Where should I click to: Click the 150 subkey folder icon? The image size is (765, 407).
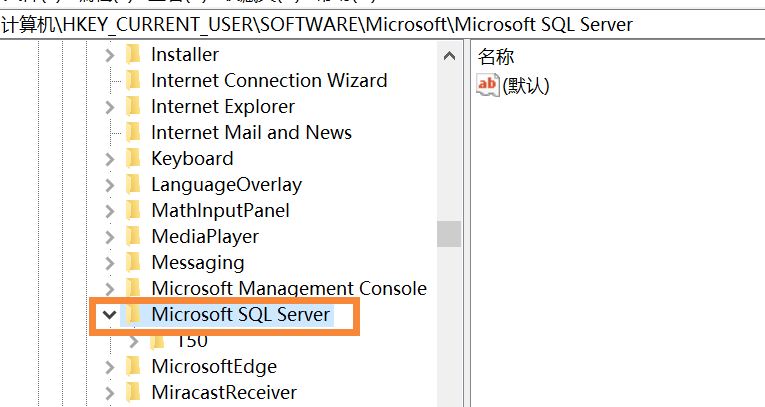(157, 341)
